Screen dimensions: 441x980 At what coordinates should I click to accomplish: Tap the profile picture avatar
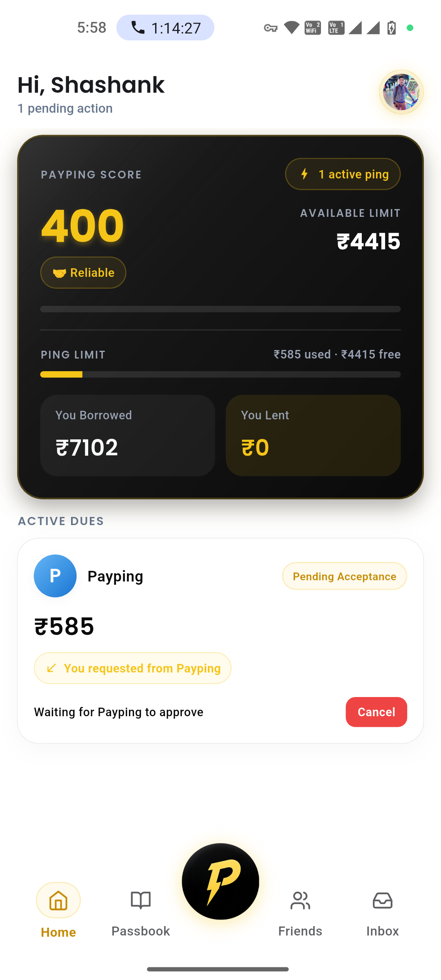401,92
